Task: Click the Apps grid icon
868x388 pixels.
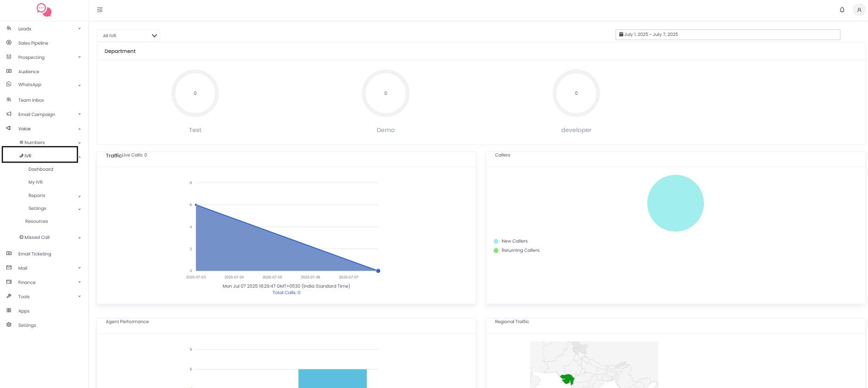Action: click(x=9, y=311)
